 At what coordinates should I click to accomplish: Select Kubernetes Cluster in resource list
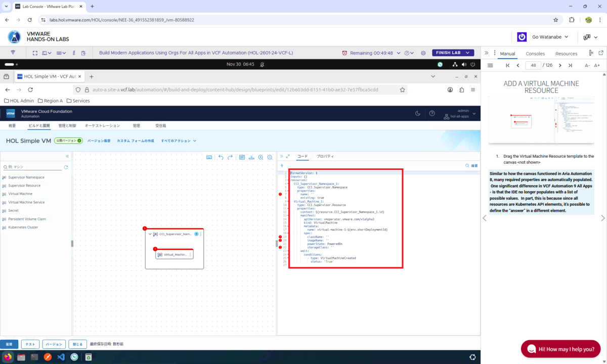23,227
